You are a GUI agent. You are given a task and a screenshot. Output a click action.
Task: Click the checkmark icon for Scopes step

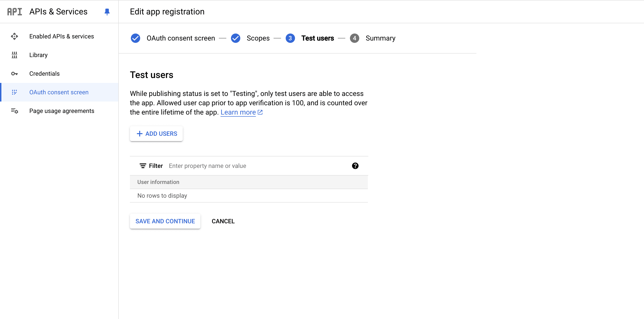[235, 38]
